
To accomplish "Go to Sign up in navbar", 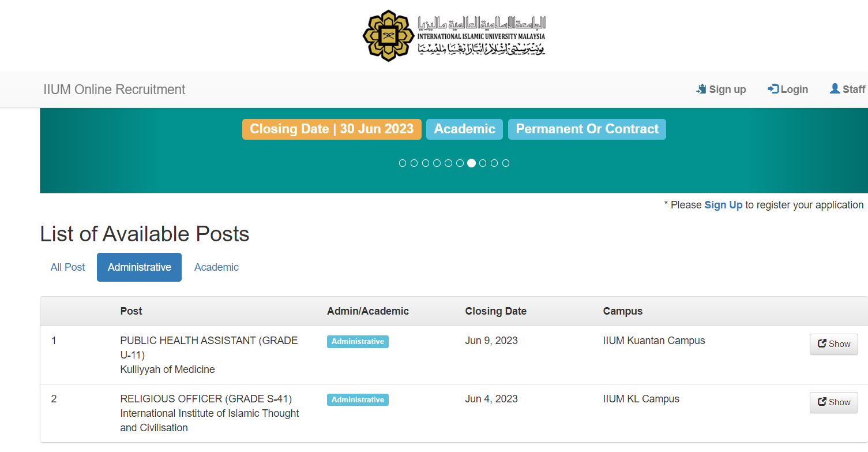I will tap(722, 89).
